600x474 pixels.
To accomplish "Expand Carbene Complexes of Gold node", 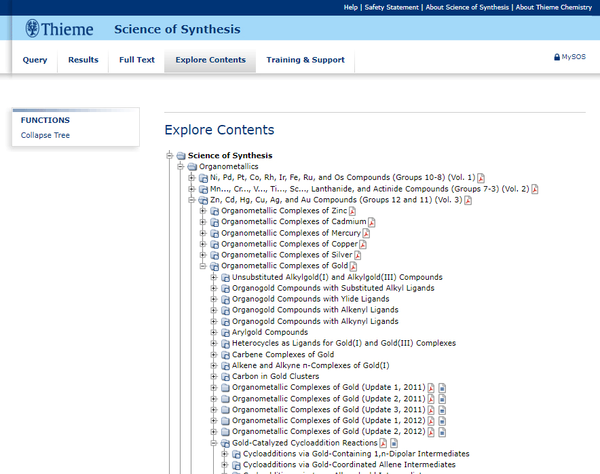I will 214,355.
